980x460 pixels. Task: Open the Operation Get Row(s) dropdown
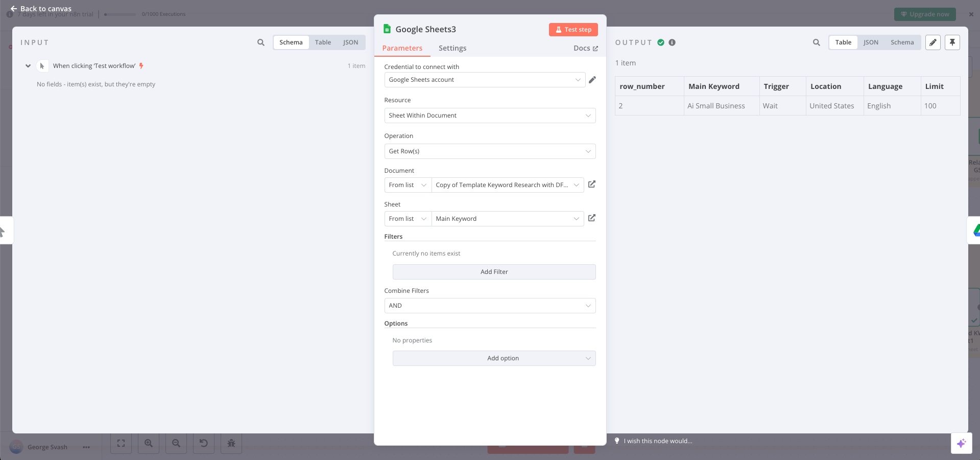490,151
